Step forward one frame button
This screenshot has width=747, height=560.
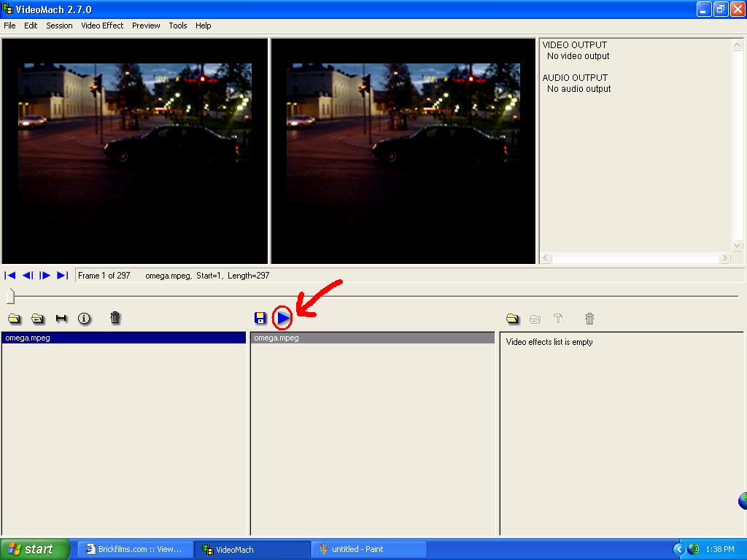tap(44, 275)
